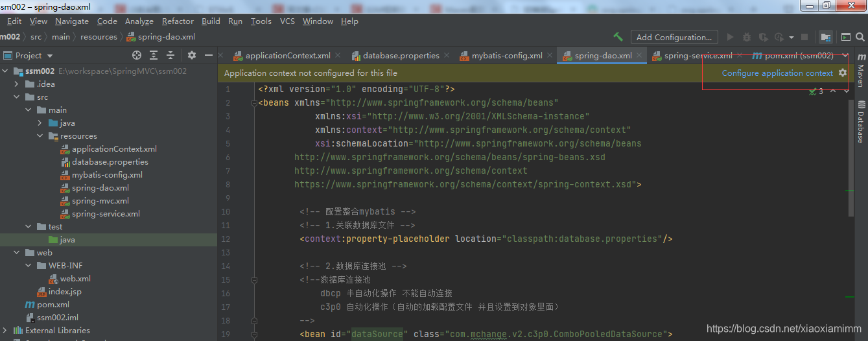The height and width of the screenshot is (341, 868).
Task: Open the Code menu
Action: [107, 21]
